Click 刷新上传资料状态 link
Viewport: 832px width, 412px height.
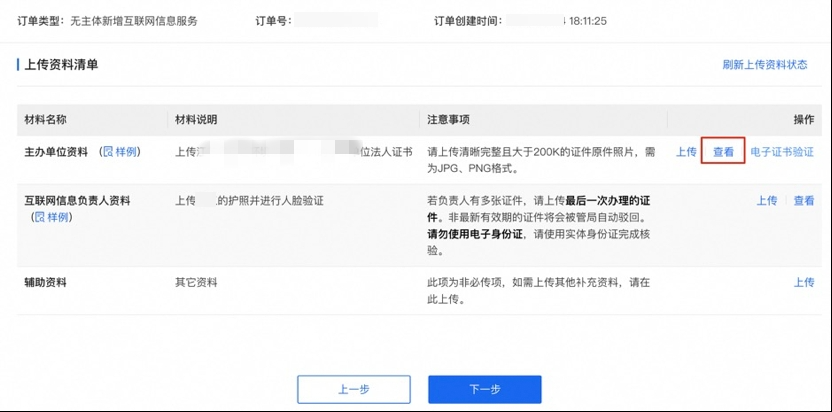(765, 65)
